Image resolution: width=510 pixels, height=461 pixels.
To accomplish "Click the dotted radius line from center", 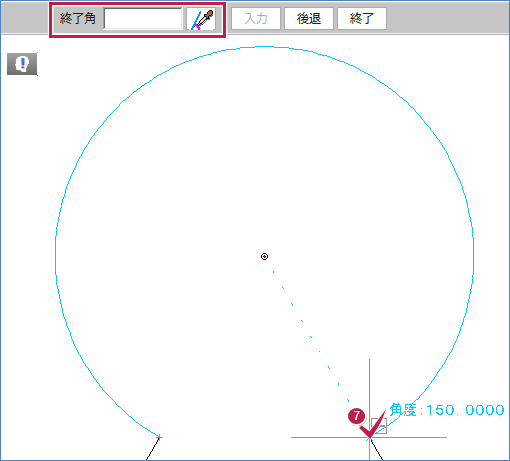I will (310, 336).
